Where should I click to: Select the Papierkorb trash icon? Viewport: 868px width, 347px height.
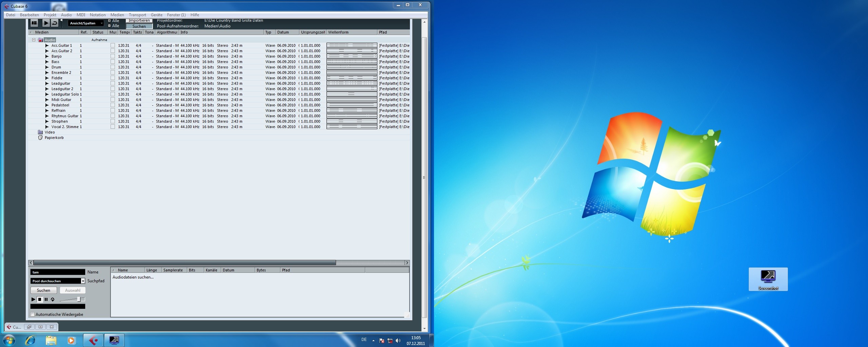click(40, 138)
